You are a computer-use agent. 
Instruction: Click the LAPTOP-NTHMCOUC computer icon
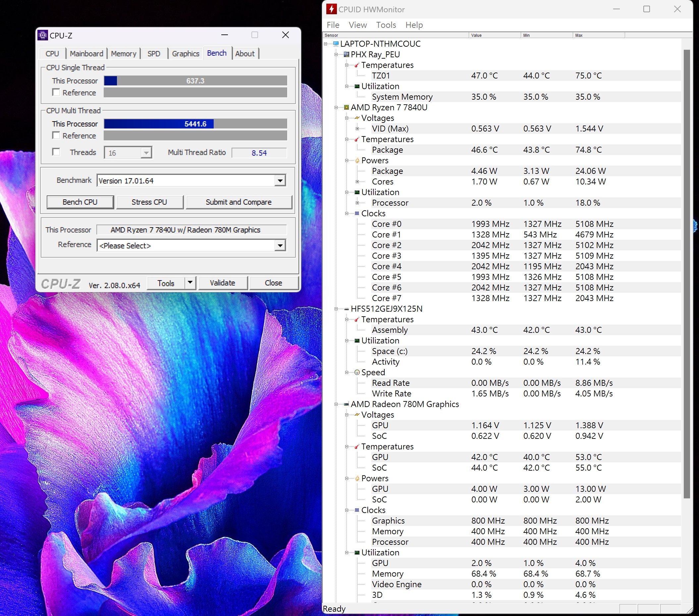click(336, 44)
